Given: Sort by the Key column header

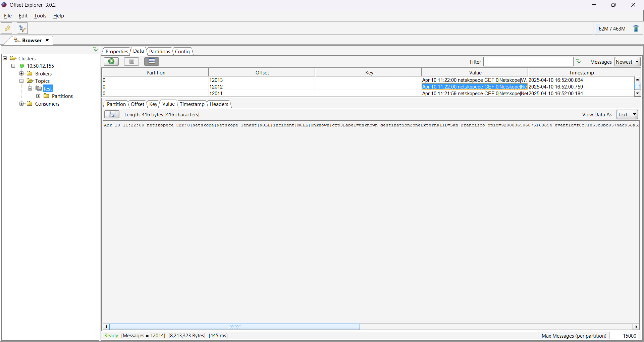Looking at the screenshot, I should pyautogui.click(x=369, y=72).
